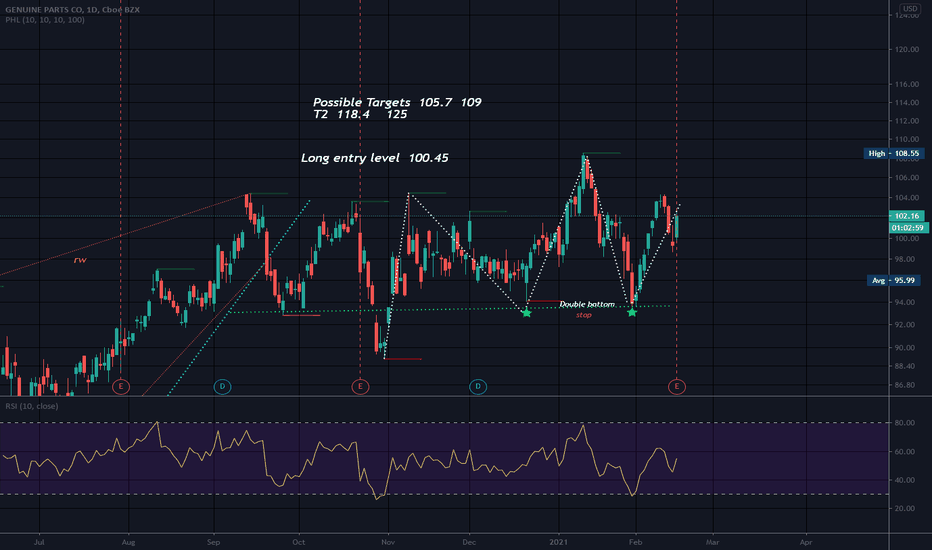Select the PHL (10, 10, 10, 100) indicator legend
This screenshot has height=550, width=932.
(45, 20)
